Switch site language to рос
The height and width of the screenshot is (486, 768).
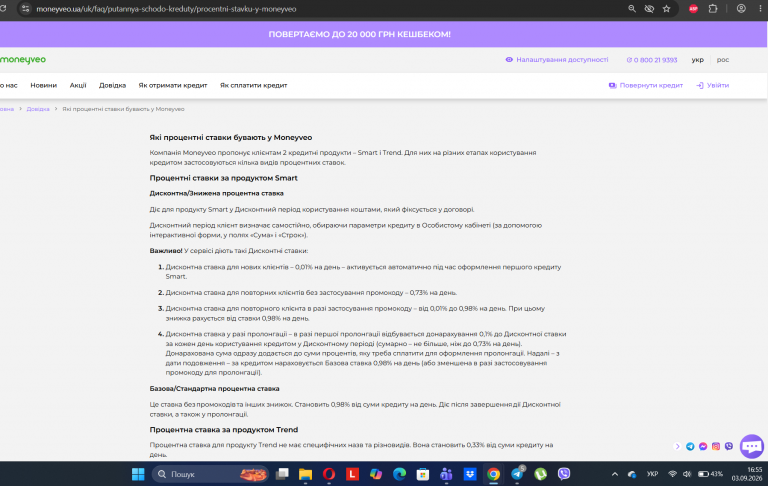[722, 60]
